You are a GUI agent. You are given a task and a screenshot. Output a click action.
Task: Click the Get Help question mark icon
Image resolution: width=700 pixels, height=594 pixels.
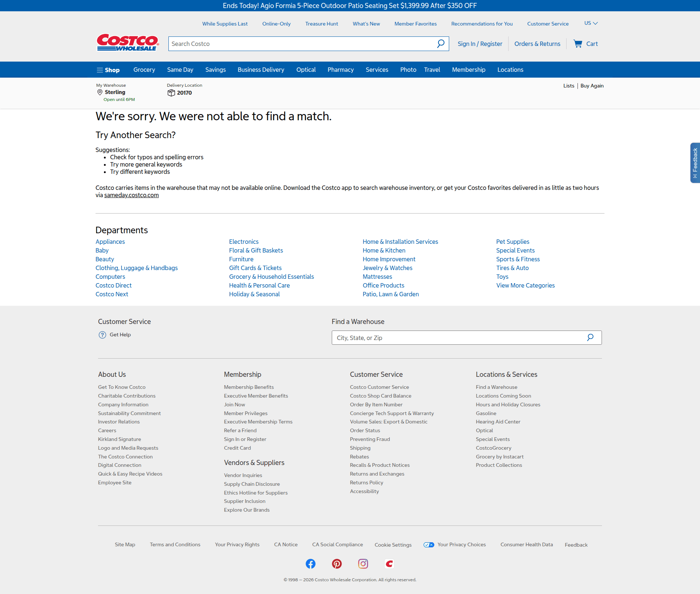point(102,335)
